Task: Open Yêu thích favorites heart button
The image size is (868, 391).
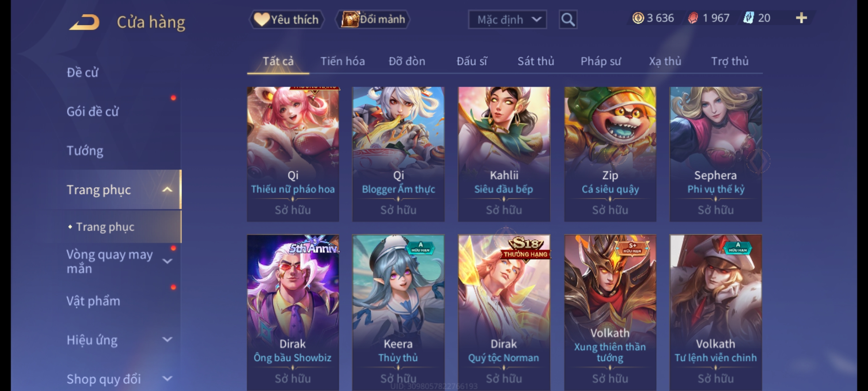Action: [x=286, y=19]
